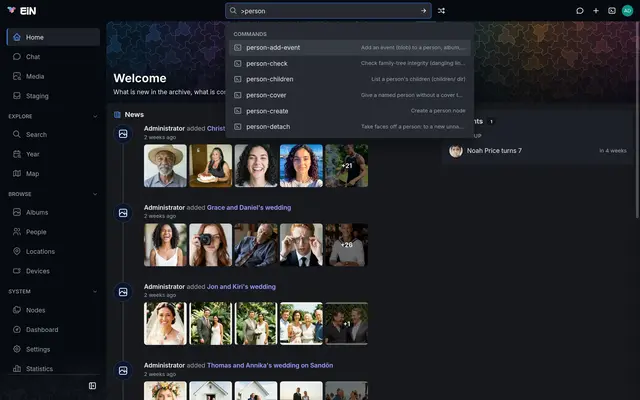Select the person-cover command
The width and height of the screenshot is (640, 400).
(x=349, y=95)
